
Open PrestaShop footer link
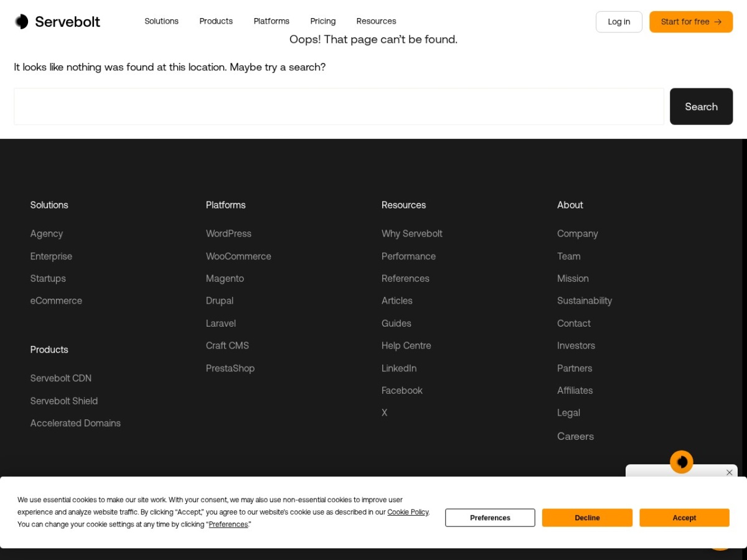(230, 368)
